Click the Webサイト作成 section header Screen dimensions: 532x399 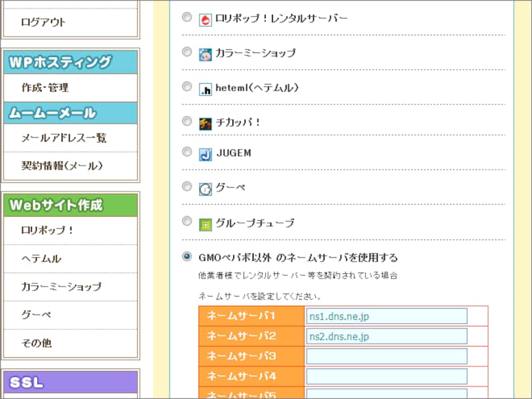click(x=70, y=205)
